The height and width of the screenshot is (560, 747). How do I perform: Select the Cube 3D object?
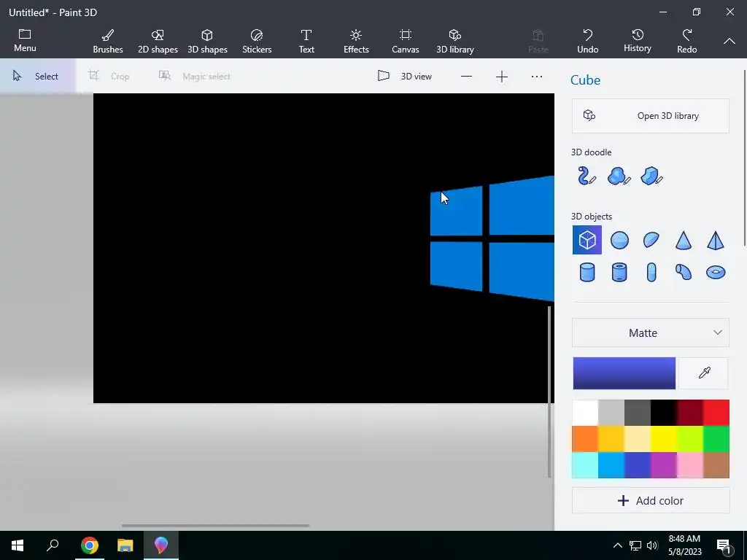(587, 240)
